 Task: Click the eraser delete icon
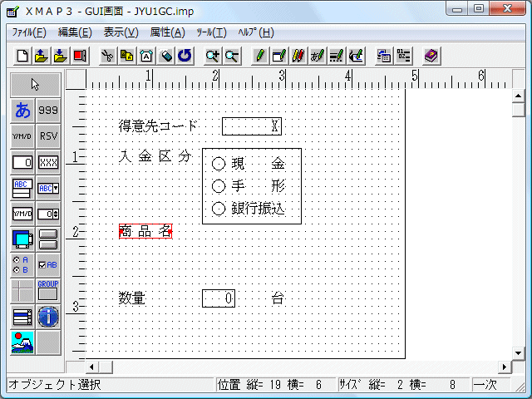pyautogui.click(x=165, y=56)
